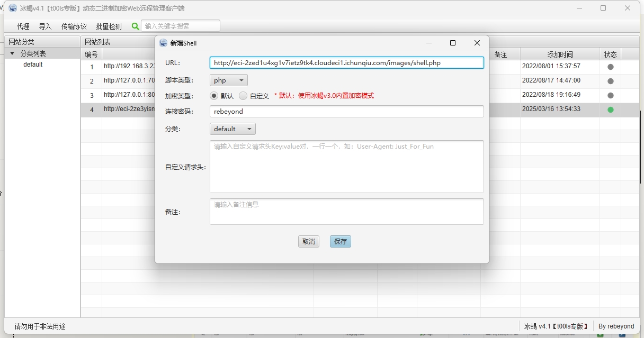Maximize the 新增Shell dialog
644x338 pixels.
[453, 43]
